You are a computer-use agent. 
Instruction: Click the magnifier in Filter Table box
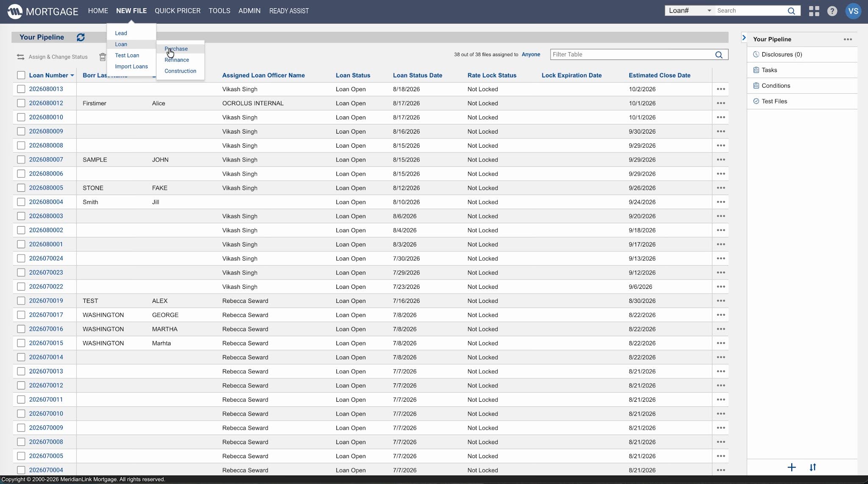click(x=719, y=55)
